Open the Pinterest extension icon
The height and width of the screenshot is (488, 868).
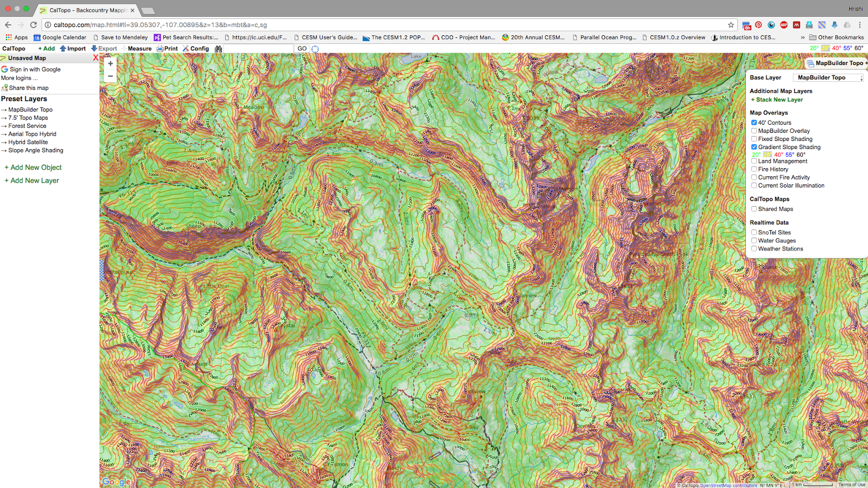[x=758, y=25]
